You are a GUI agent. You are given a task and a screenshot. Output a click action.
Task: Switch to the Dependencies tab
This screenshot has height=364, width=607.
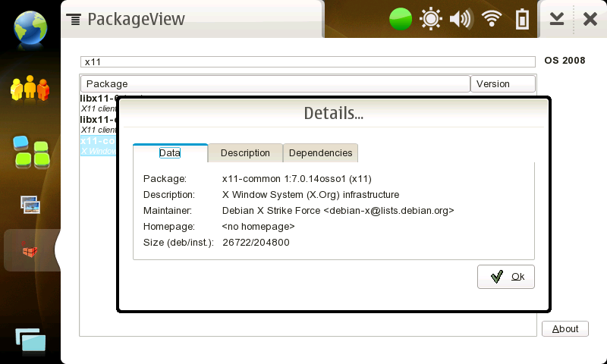coord(320,152)
